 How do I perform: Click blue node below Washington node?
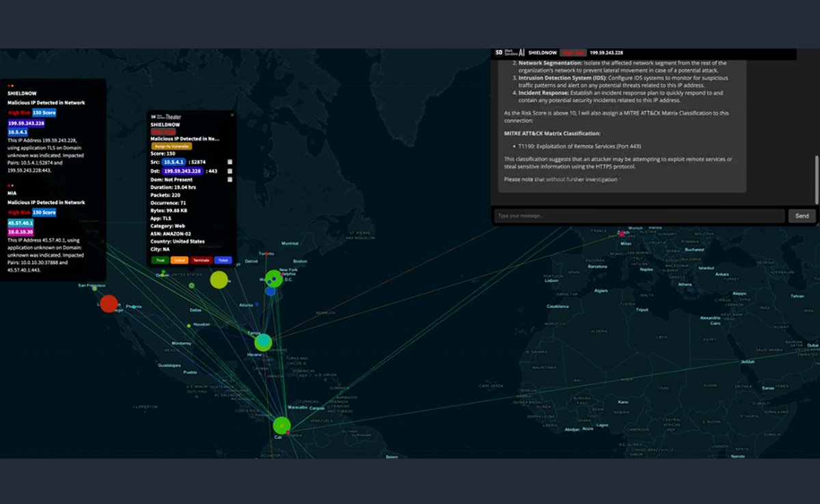[271, 291]
